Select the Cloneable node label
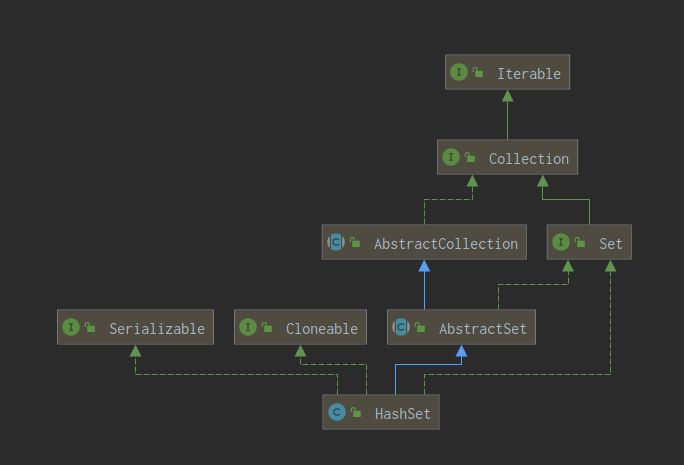 coord(321,328)
